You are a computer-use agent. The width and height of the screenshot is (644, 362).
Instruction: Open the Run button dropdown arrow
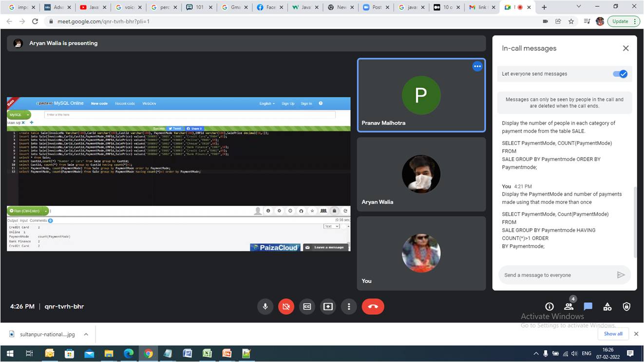click(46, 211)
